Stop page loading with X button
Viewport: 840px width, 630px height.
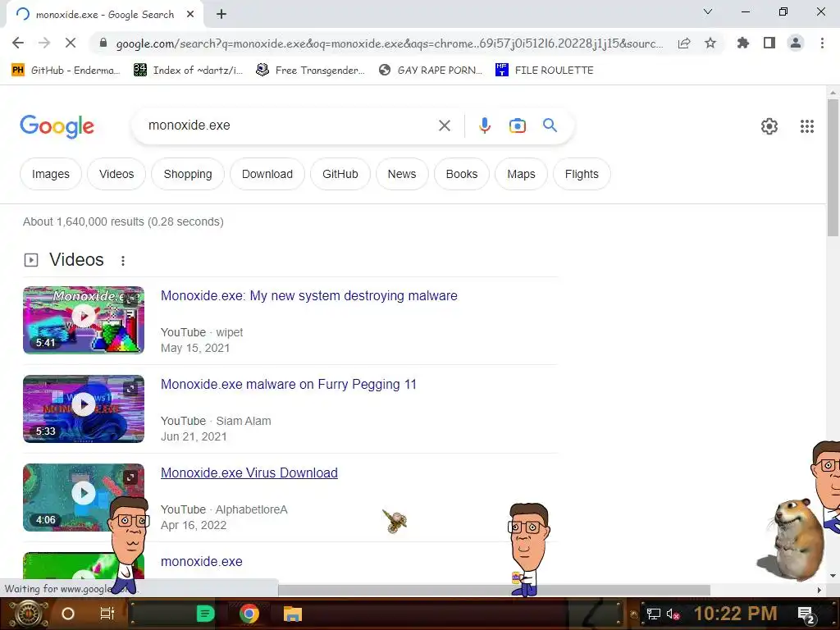(71, 43)
